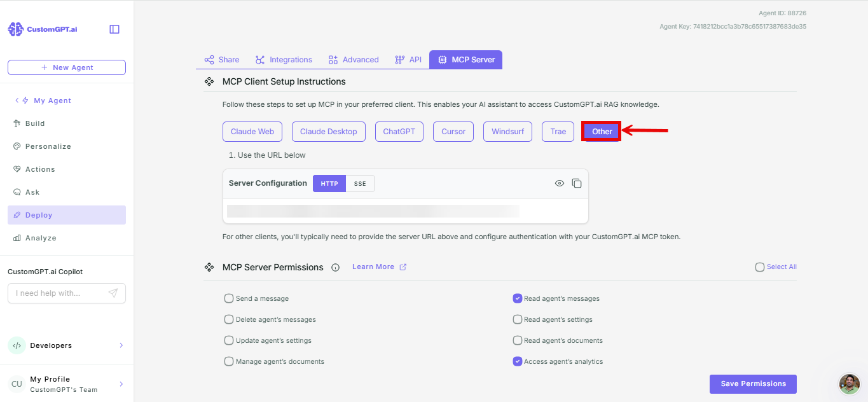Open the support chat avatar bubble

point(850,384)
